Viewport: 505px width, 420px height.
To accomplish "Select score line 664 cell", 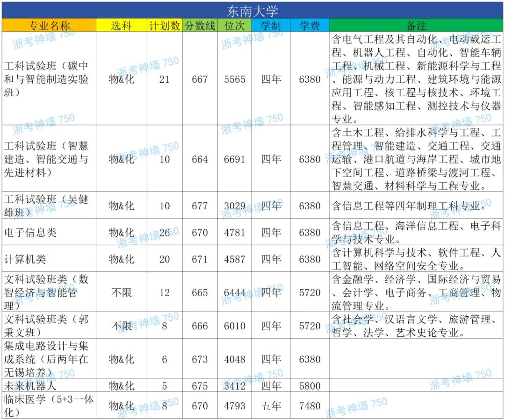I will [200, 159].
